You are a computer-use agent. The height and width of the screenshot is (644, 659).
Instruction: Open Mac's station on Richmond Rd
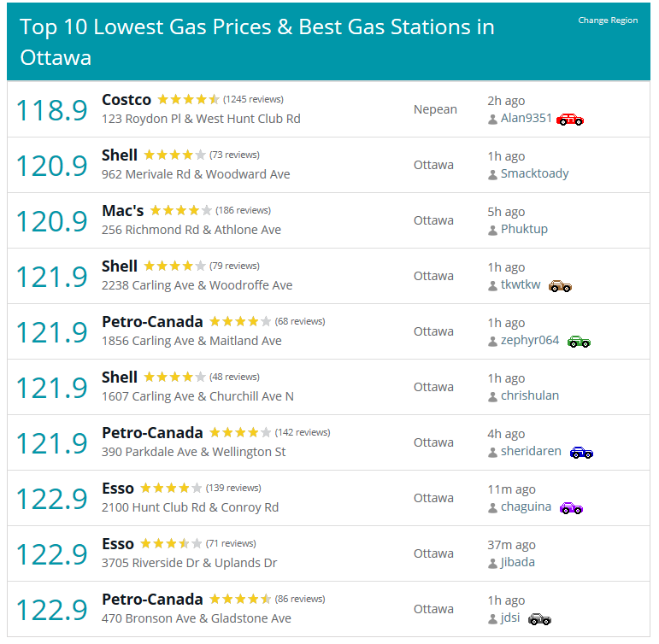[x=123, y=210]
